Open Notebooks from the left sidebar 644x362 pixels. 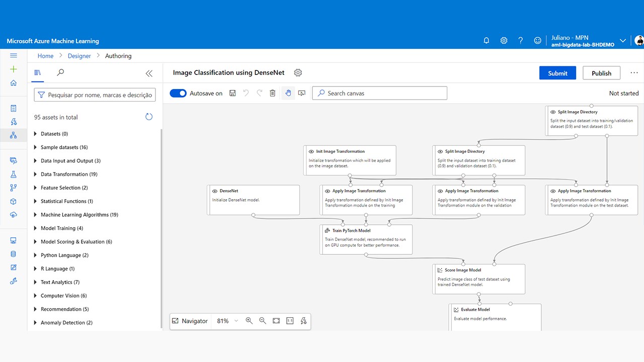pyautogui.click(x=14, y=108)
